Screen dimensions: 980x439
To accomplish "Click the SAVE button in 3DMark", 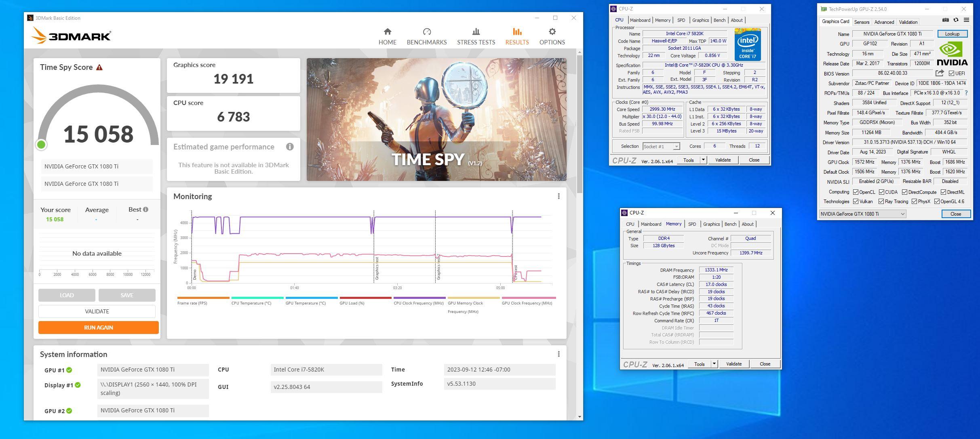I will [x=127, y=295].
